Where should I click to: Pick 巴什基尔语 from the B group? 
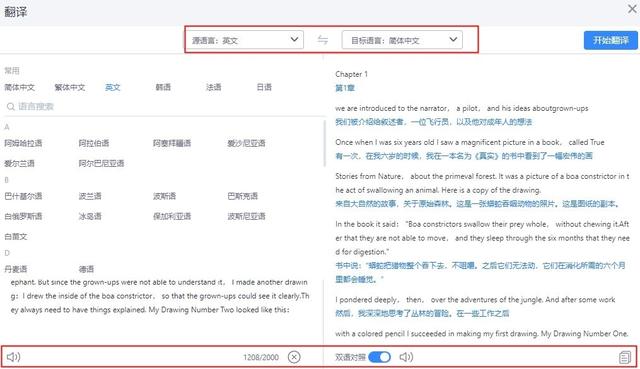coord(23,196)
